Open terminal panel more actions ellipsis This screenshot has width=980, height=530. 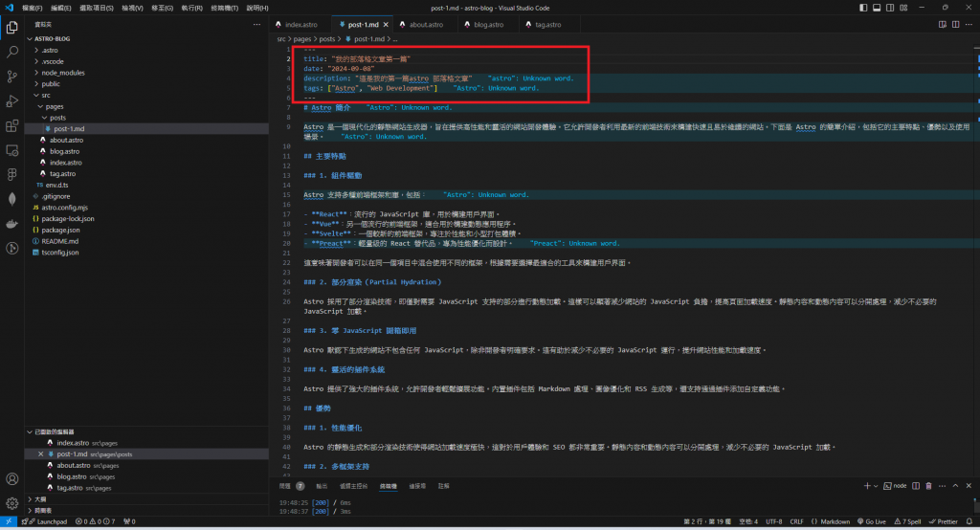click(942, 486)
